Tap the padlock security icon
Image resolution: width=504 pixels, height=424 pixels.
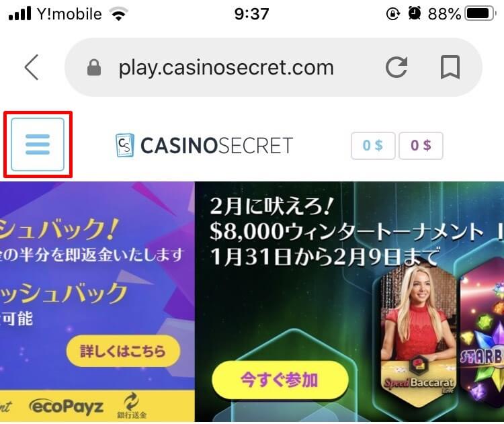94,67
